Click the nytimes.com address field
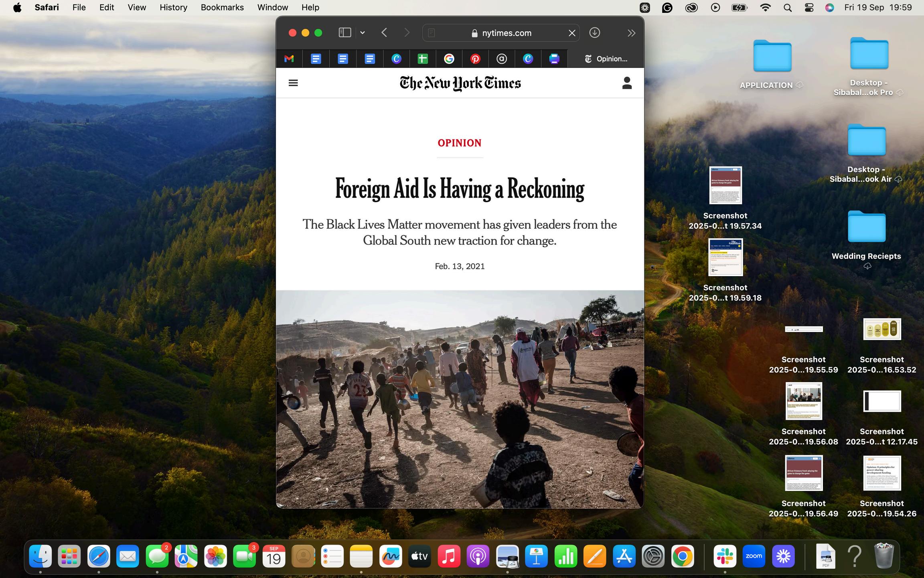Image resolution: width=924 pixels, height=578 pixels. pos(506,33)
